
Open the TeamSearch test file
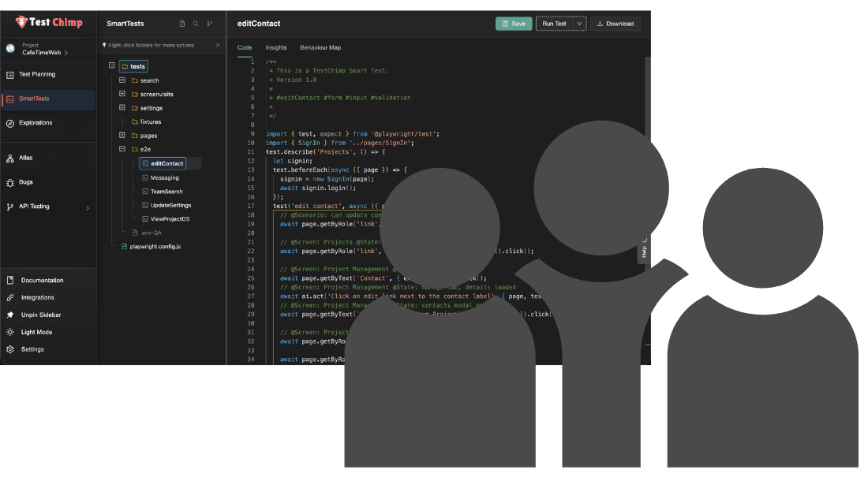coord(166,192)
